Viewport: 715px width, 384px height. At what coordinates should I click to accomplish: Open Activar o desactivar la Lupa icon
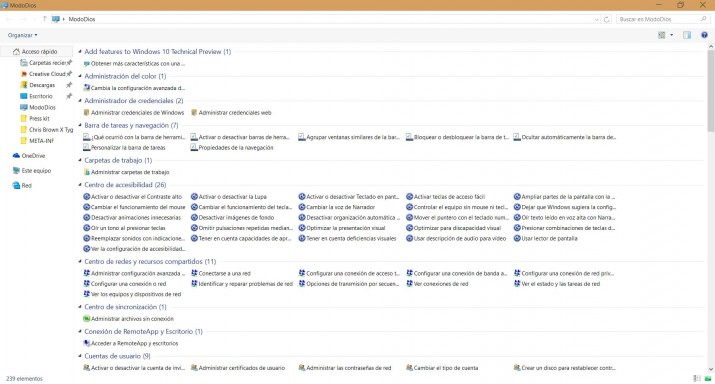(x=194, y=197)
